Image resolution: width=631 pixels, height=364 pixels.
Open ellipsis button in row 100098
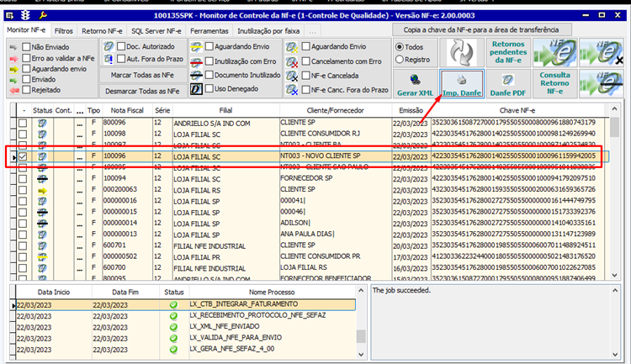(x=80, y=134)
